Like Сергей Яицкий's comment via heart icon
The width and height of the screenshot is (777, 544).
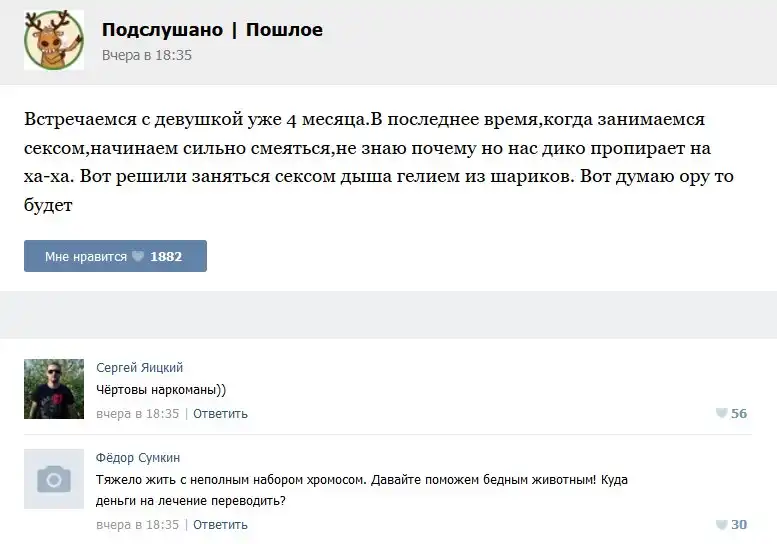click(x=721, y=413)
